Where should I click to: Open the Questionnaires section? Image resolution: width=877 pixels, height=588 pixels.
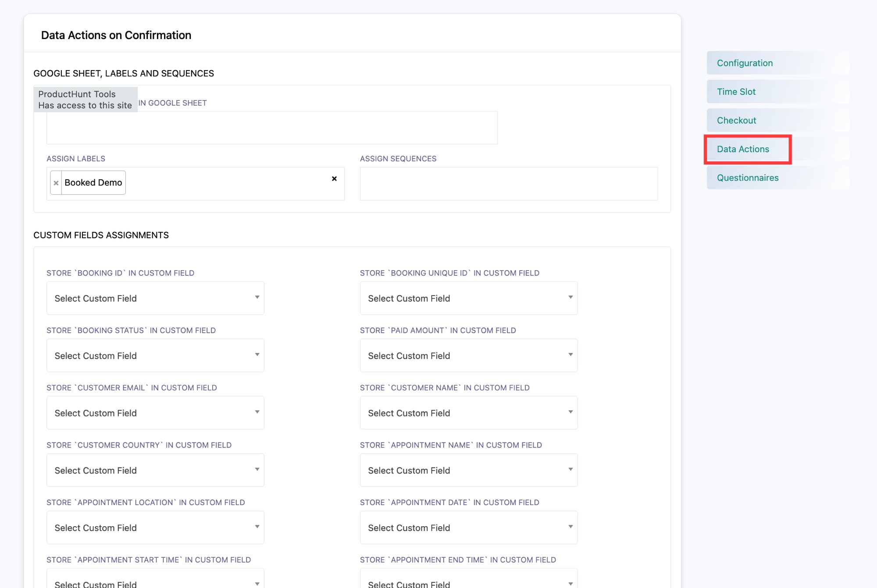coord(778,178)
